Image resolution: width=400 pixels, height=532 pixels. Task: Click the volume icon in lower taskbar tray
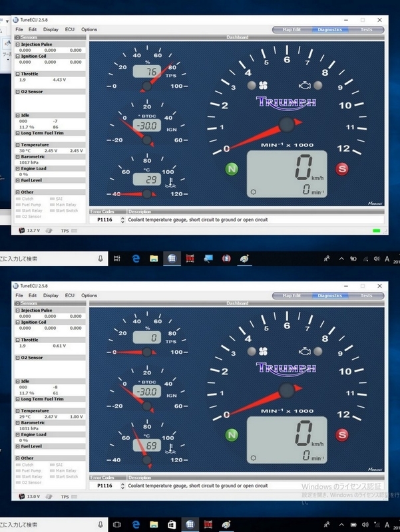coord(366,525)
